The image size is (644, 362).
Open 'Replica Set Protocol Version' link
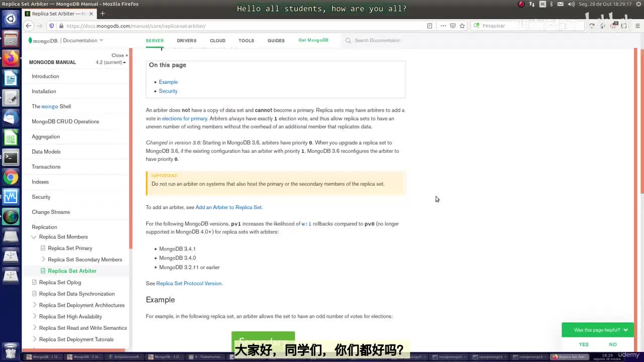pos(189,284)
